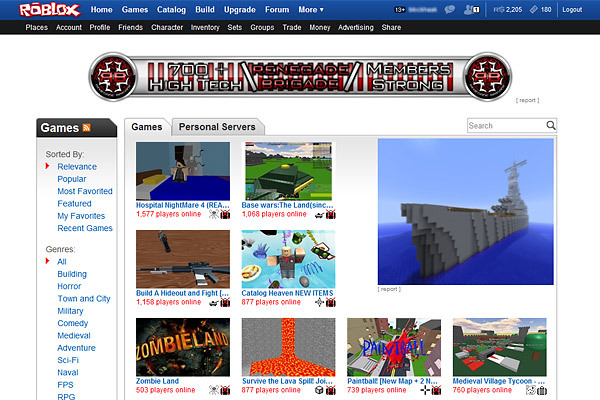Screen dimensions: 600x400
Task: Click the Games RSS feed icon
Action: tap(86, 127)
